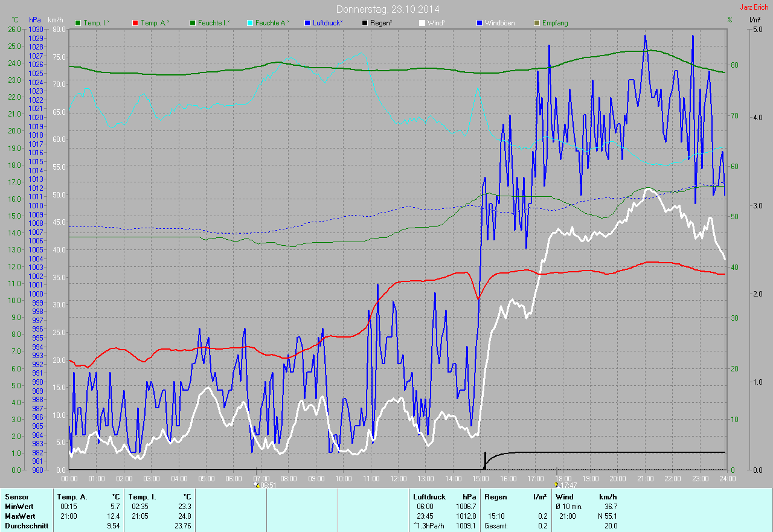Click the '00:15' minimum temperature time
Image resolution: width=773 pixels, height=532 pixels.
(68, 507)
